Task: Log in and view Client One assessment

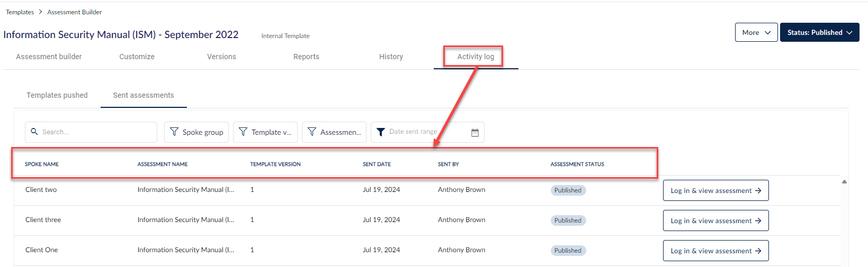Action: click(715, 251)
